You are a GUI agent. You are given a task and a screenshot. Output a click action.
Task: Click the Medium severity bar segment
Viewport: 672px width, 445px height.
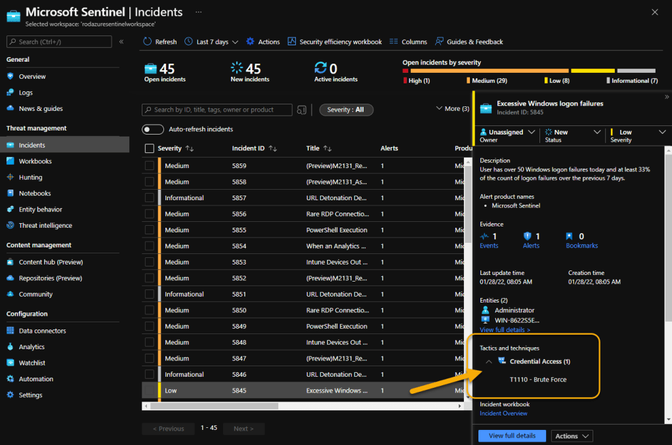489,71
